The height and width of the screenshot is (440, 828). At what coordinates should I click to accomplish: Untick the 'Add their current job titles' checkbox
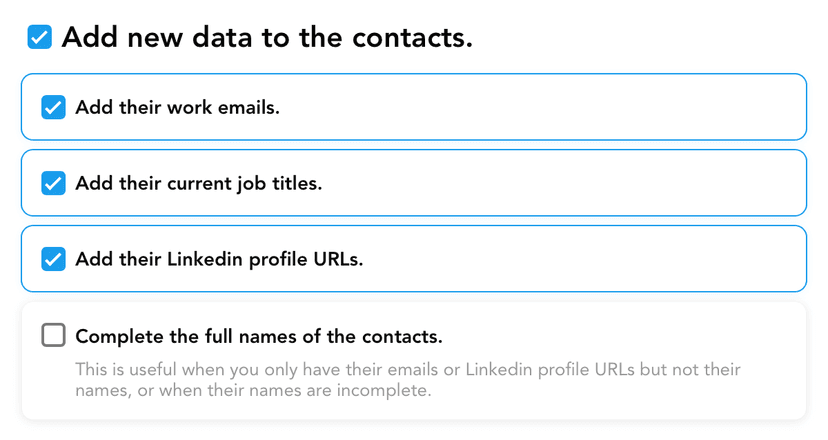pyautogui.click(x=53, y=183)
